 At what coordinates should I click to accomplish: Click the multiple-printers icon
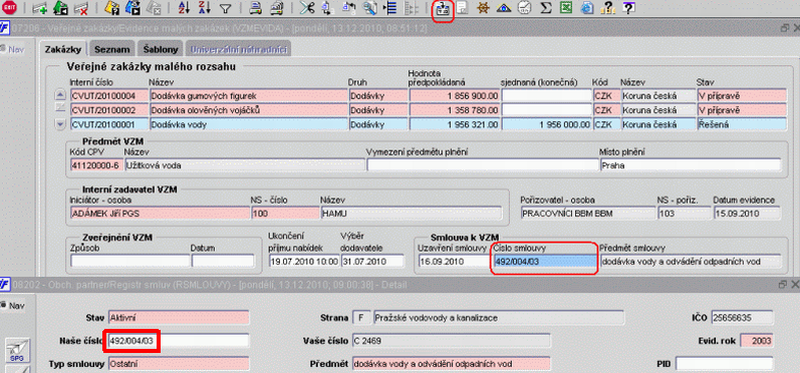tap(277, 8)
